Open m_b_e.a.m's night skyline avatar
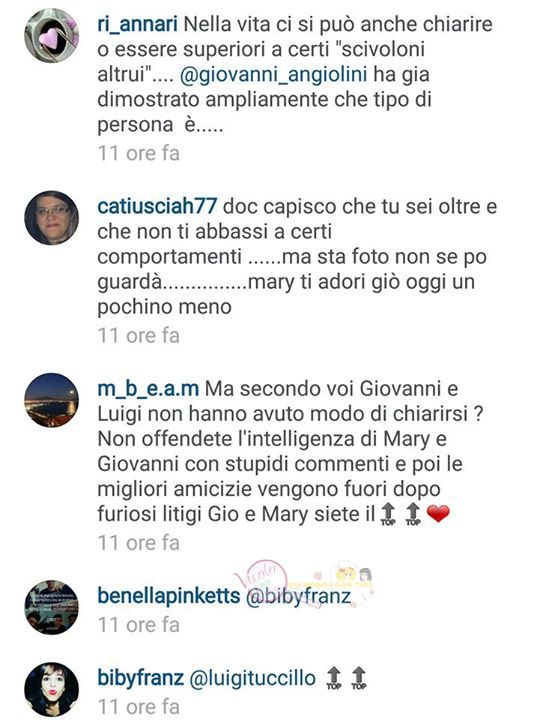Screen dimensions: 546x720 pyautogui.click(x=51, y=400)
